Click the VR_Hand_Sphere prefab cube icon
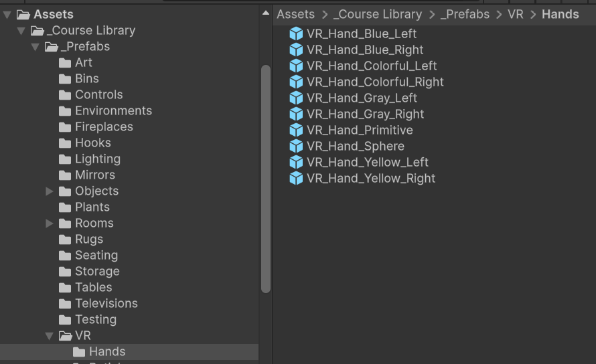596x364 pixels. [x=296, y=146]
